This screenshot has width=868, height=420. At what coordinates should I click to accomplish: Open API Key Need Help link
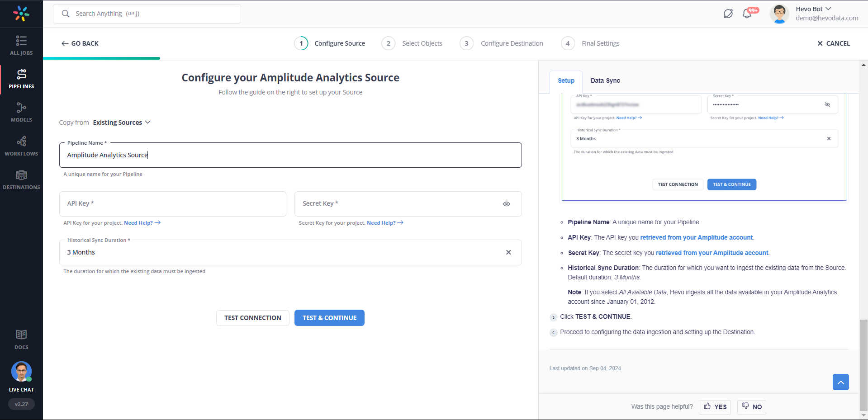pyautogui.click(x=142, y=223)
